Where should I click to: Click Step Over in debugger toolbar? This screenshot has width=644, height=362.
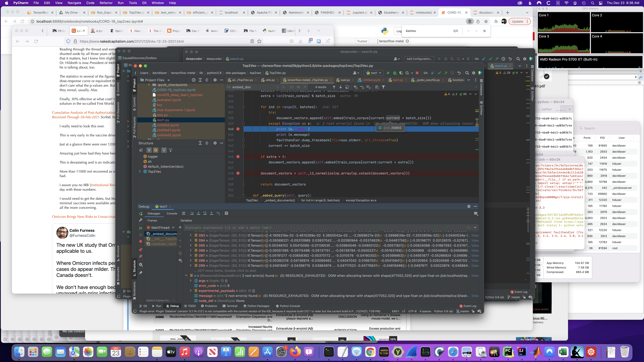192,213
